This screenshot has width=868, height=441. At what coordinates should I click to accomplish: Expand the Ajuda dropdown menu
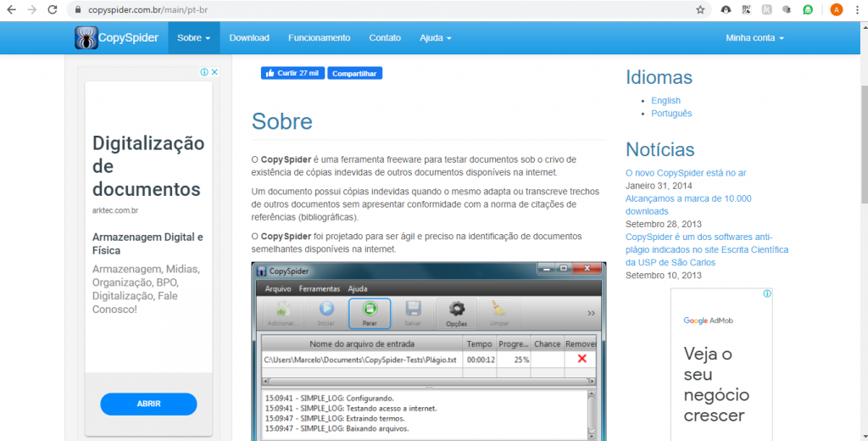(x=435, y=37)
